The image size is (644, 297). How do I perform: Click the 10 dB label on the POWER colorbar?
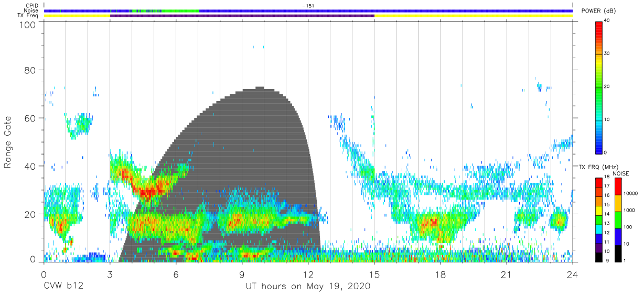[x=607, y=119]
